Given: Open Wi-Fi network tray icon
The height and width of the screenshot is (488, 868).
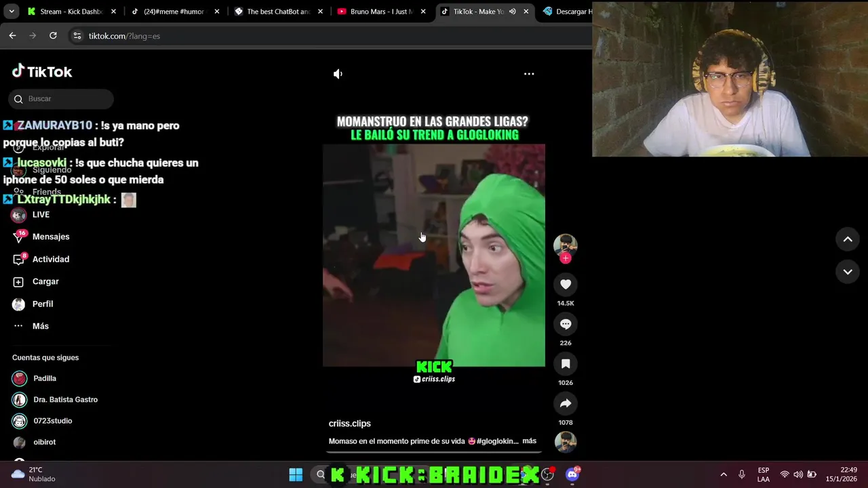Looking at the screenshot, I should pyautogui.click(x=785, y=474).
